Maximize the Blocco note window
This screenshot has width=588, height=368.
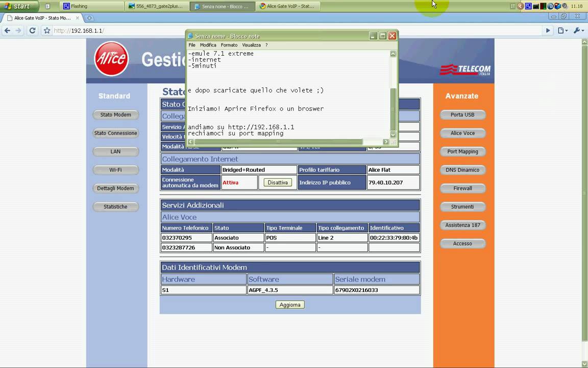(382, 36)
